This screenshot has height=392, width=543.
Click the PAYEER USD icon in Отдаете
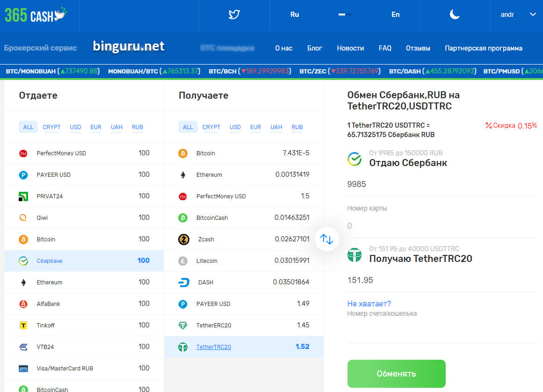pyautogui.click(x=23, y=175)
